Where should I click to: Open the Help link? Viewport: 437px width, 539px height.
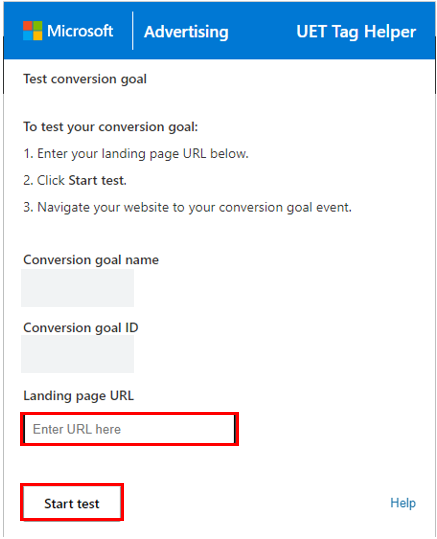pyautogui.click(x=403, y=503)
